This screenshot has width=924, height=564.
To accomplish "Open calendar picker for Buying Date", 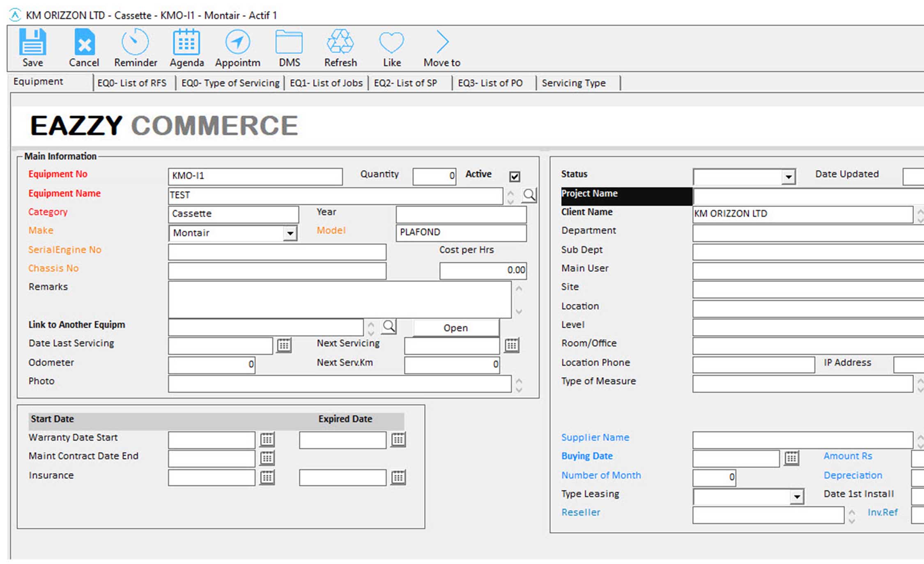I will coord(792,458).
